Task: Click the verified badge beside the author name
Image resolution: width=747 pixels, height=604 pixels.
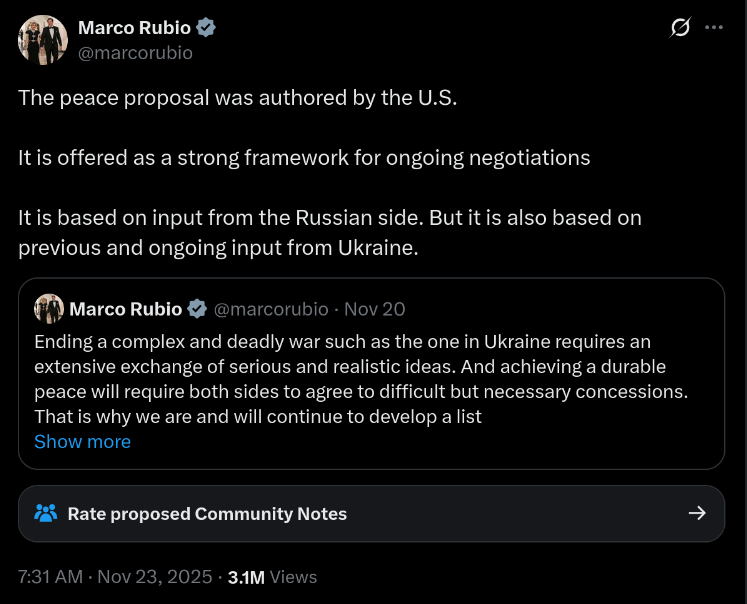Action: (206, 28)
